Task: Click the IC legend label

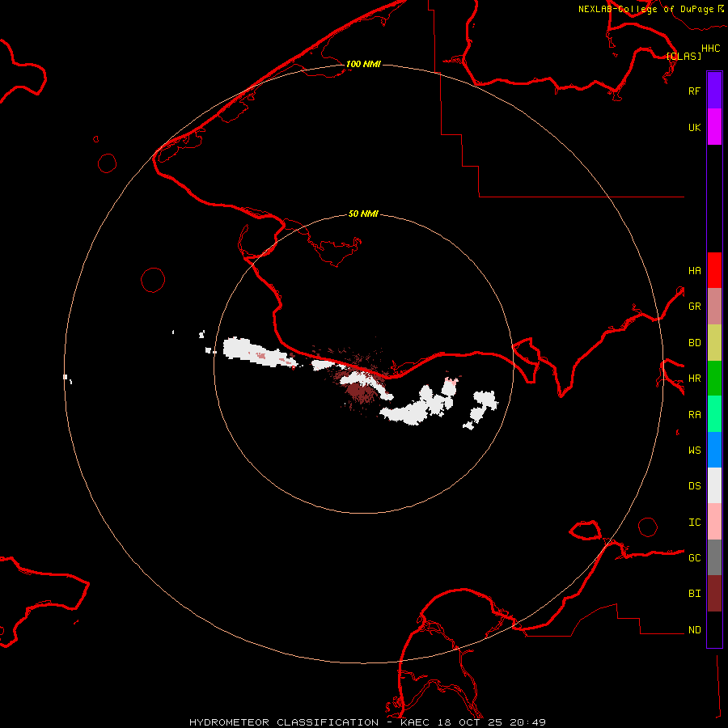Action: coord(694,522)
